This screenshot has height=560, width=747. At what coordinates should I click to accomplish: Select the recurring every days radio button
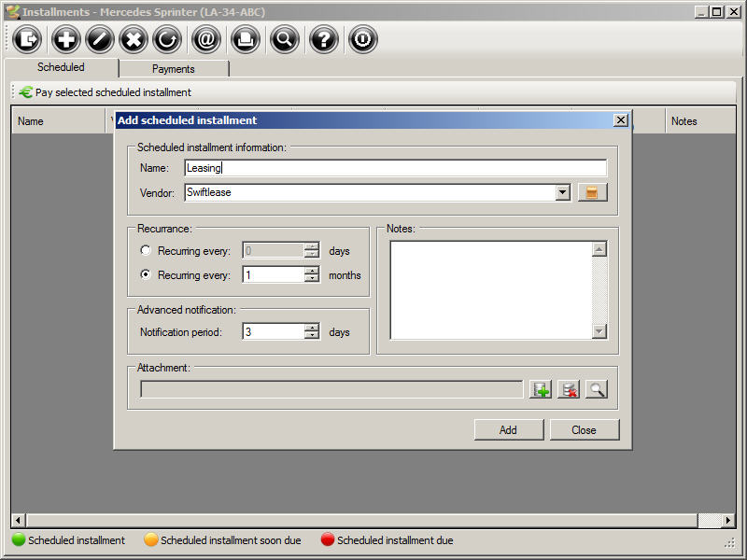coord(145,251)
